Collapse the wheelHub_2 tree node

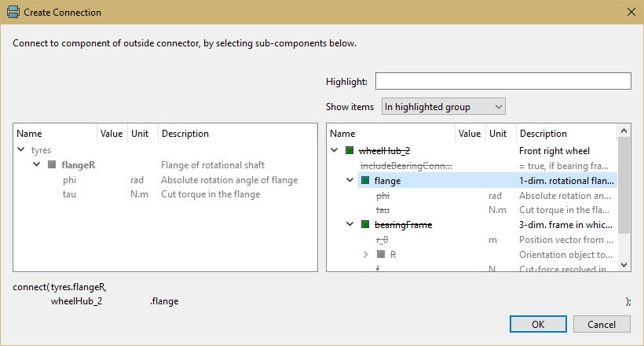(x=335, y=150)
